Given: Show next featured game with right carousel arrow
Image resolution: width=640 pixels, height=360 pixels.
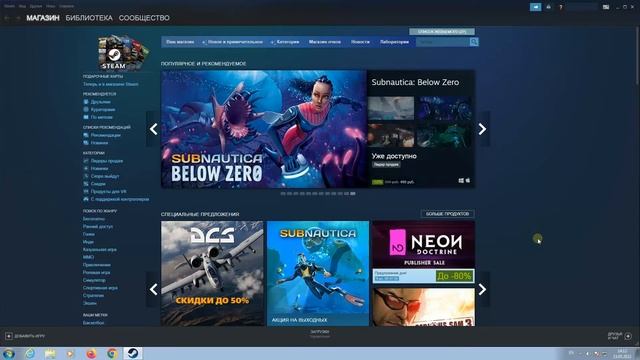Looking at the screenshot, I should pyautogui.click(x=482, y=129).
